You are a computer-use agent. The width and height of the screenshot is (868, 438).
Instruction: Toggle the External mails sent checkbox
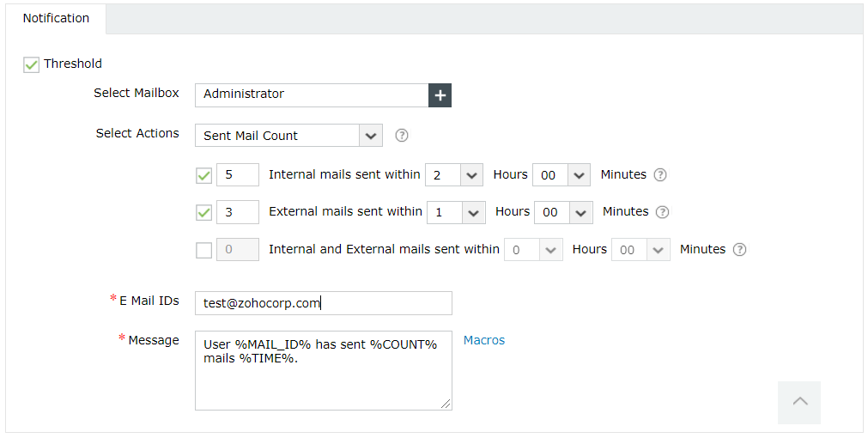pyautogui.click(x=204, y=212)
